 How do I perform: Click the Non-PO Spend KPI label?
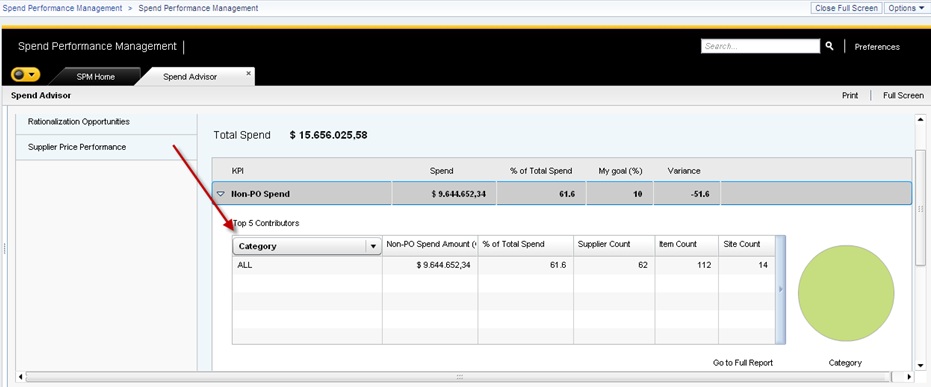(x=260, y=194)
